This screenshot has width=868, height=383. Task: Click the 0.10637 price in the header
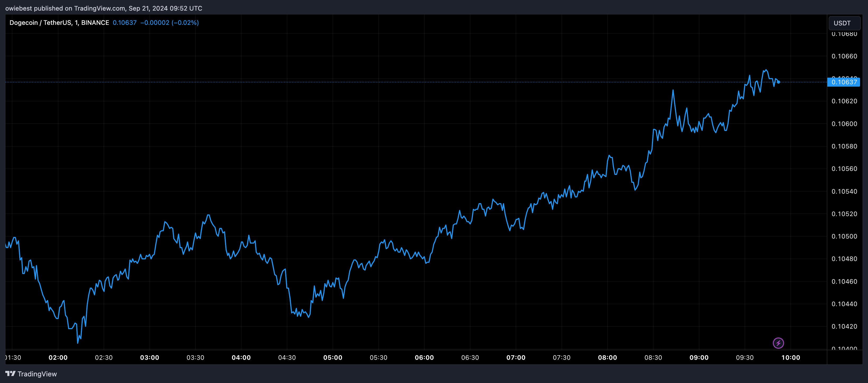tap(124, 22)
